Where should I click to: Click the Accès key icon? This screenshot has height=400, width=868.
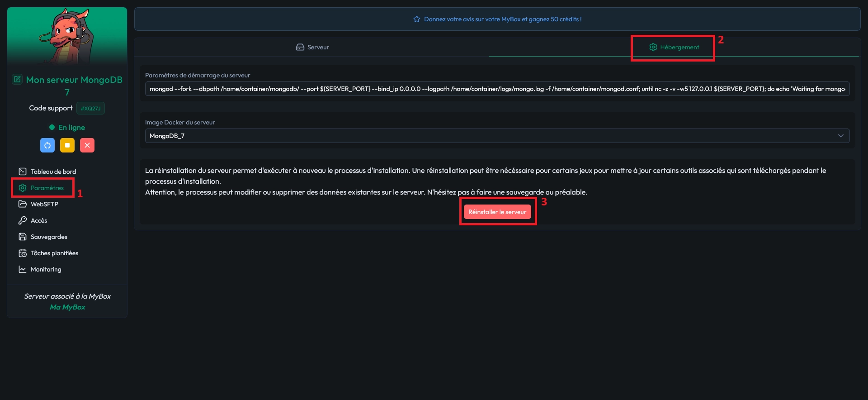[x=23, y=220]
